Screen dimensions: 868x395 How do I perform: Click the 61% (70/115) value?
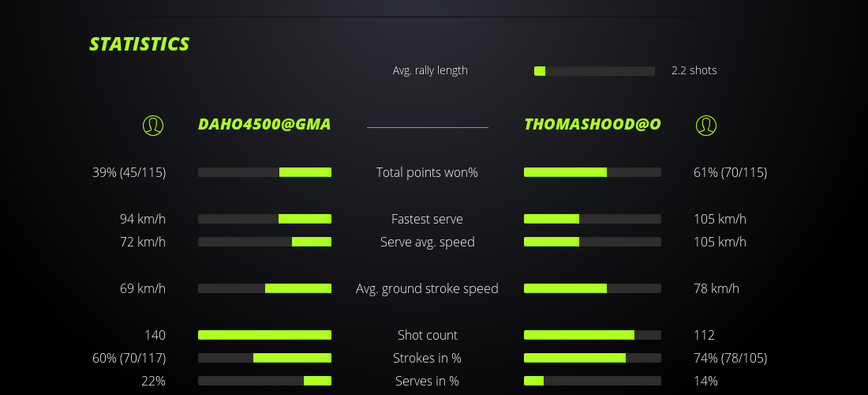(x=728, y=172)
